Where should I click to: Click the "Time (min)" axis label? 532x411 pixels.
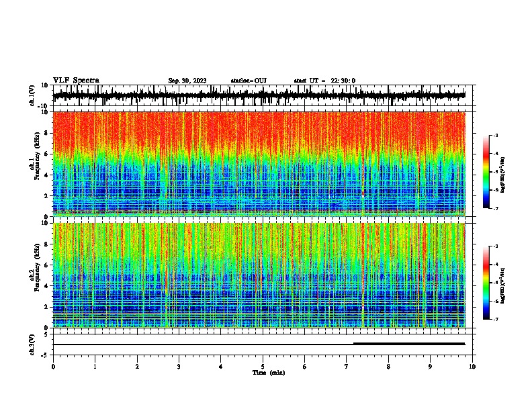(x=269, y=373)
